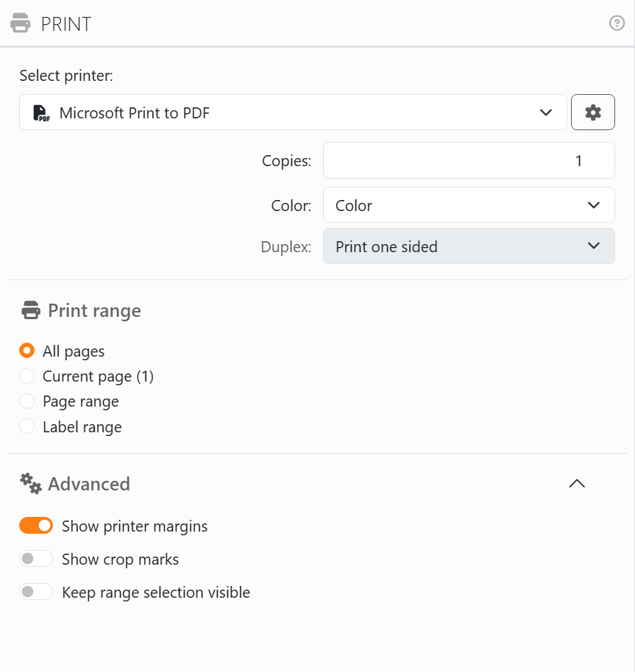Choose the Page range radio option
The image size is (635, 672).
26,401
